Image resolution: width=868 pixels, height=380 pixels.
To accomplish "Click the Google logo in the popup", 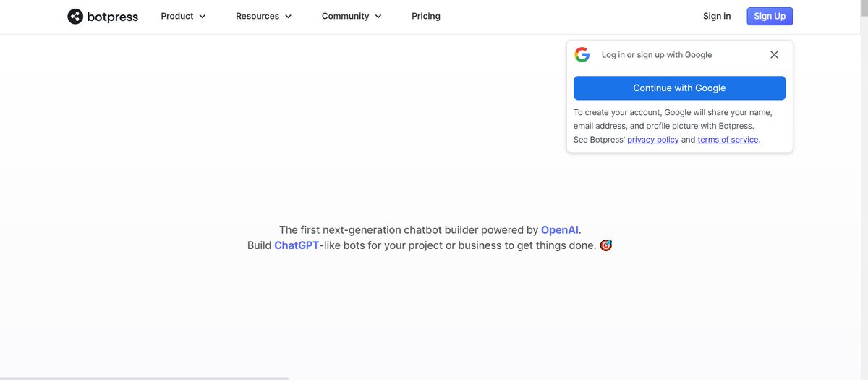I will pyautogui.click(x=582, y=55).
